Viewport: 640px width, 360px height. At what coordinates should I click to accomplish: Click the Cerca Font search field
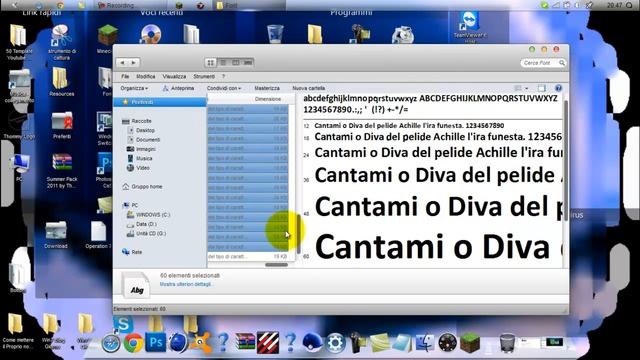click(x=543, y=63)
